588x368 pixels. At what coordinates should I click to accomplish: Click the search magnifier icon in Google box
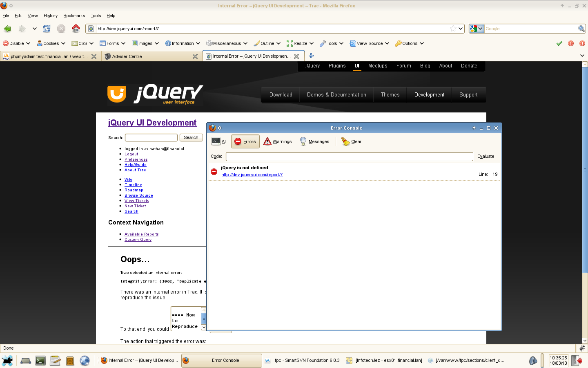581,29
